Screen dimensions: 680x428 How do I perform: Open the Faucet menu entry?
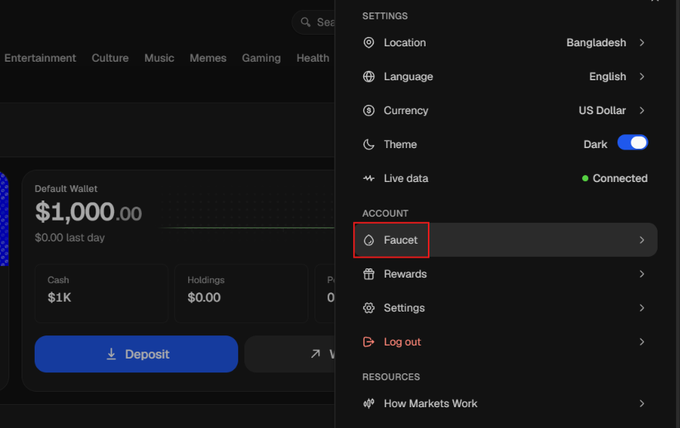505,240
